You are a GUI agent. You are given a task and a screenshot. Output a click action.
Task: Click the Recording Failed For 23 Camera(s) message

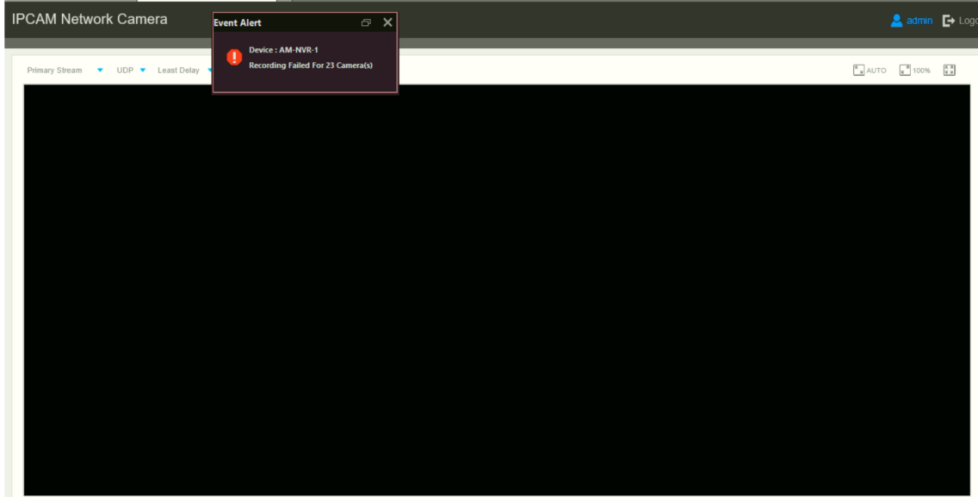coord(311,65)
